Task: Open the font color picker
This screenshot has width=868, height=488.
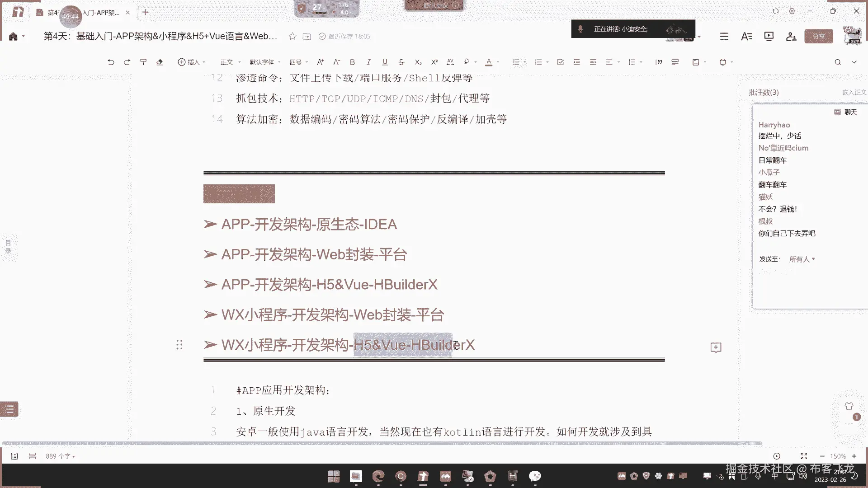Action: coord(489,62)
